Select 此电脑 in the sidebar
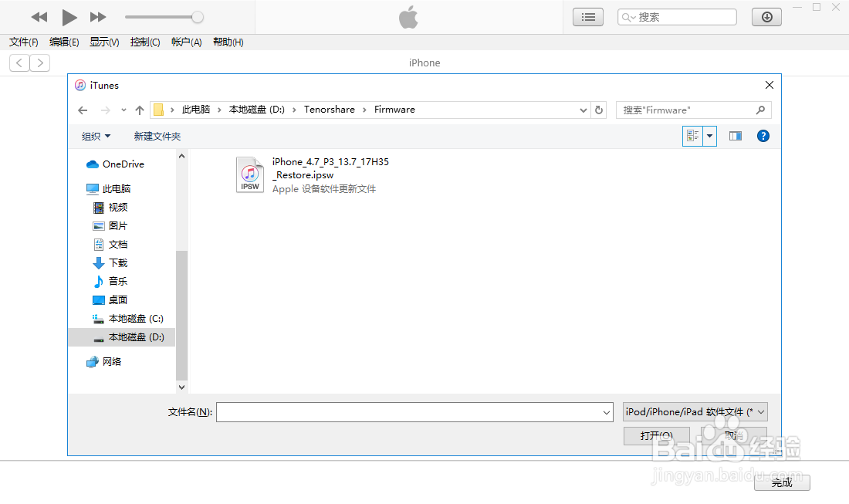849x504 pixels. pyautogui.click(x=109, y=189)
